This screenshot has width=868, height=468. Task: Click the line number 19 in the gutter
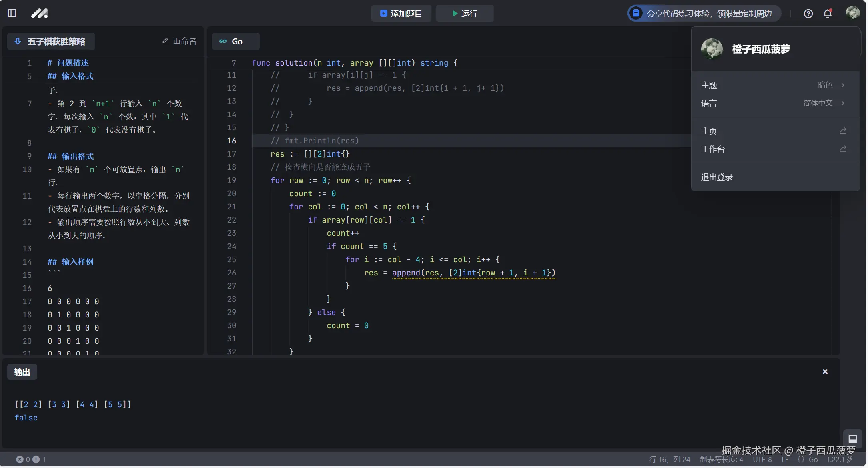tap(232, 180)
